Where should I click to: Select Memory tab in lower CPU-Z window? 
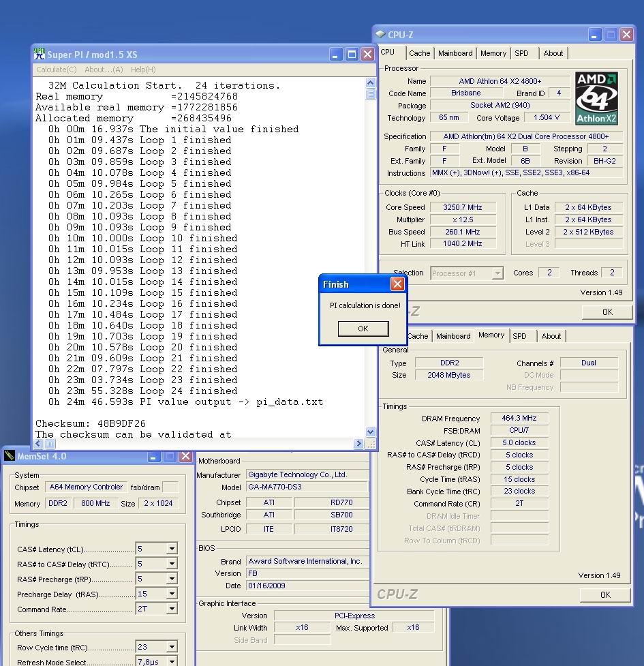pyautogui.click(x=491, y=335)
